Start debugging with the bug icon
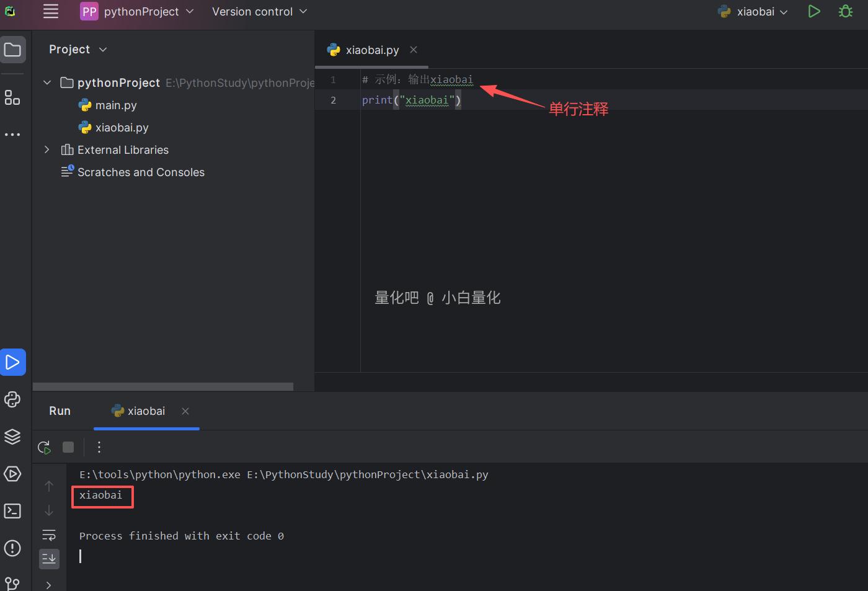Screen dimensions: 868x591 coord(846,11)
